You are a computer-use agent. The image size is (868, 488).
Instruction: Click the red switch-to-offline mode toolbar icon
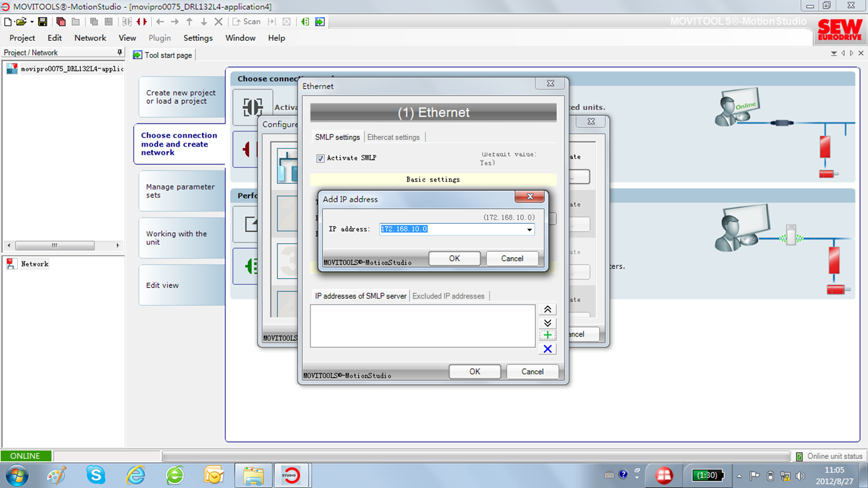point(141,22)
